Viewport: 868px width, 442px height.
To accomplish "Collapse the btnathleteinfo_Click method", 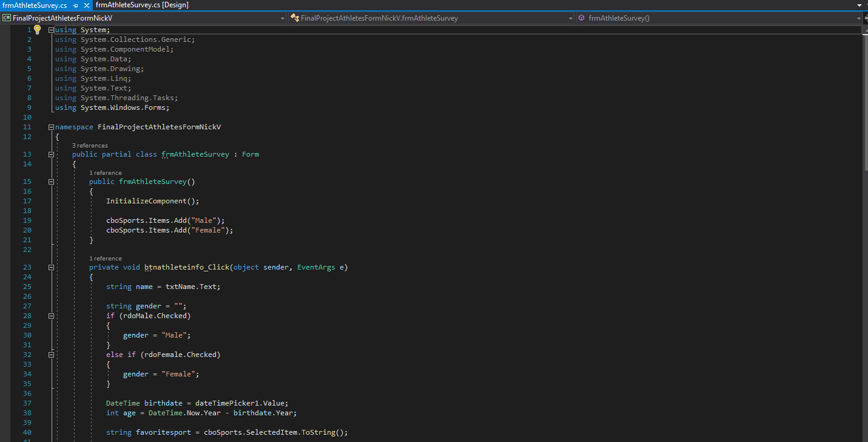I will (51, 267).
